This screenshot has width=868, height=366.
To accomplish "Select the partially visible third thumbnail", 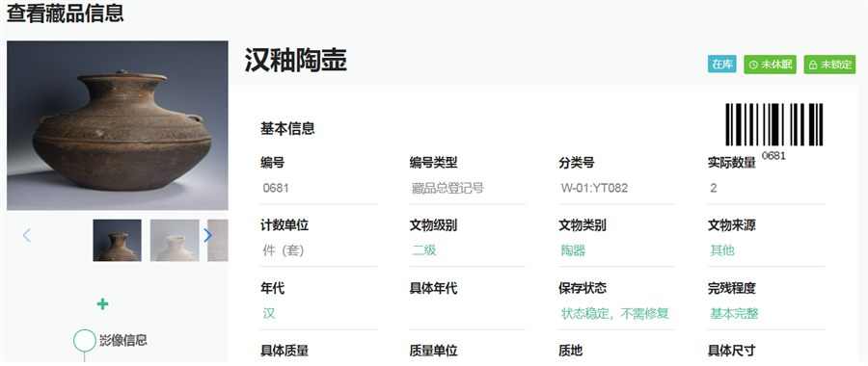I will click(x=218, y=241).
